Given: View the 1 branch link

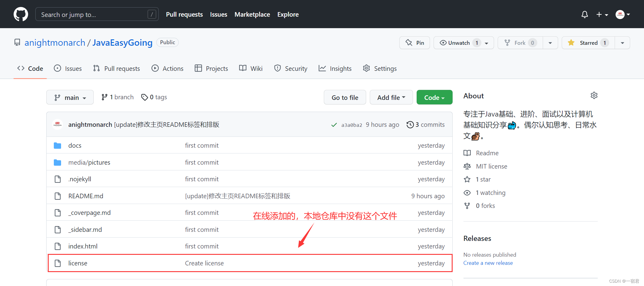Looking at the screenshot, I should coord(117,97).
